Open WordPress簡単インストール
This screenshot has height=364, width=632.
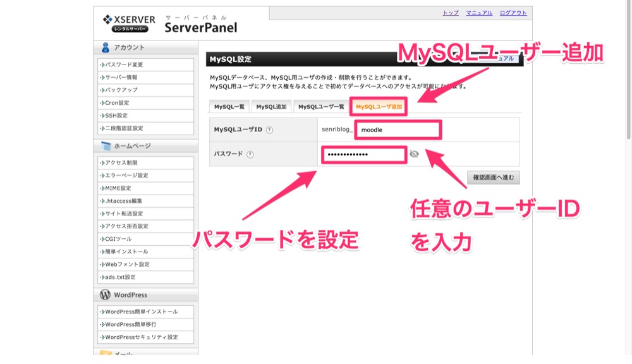coord(145,312)
